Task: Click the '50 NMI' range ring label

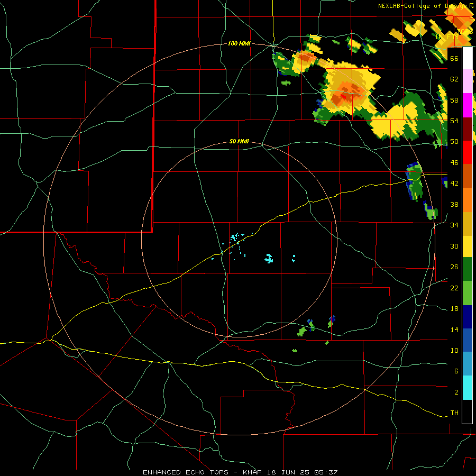Action: click(239, 141)
